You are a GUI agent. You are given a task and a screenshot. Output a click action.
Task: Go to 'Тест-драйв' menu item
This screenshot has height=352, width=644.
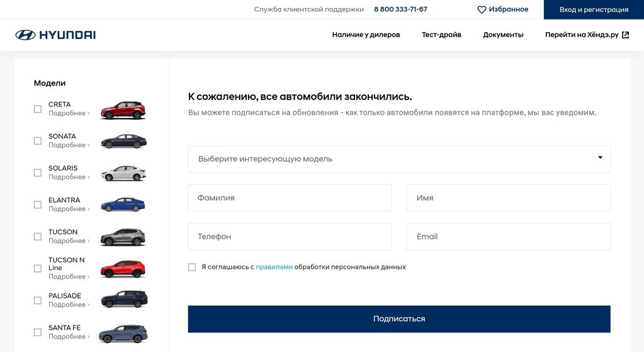tap(441, 35)
